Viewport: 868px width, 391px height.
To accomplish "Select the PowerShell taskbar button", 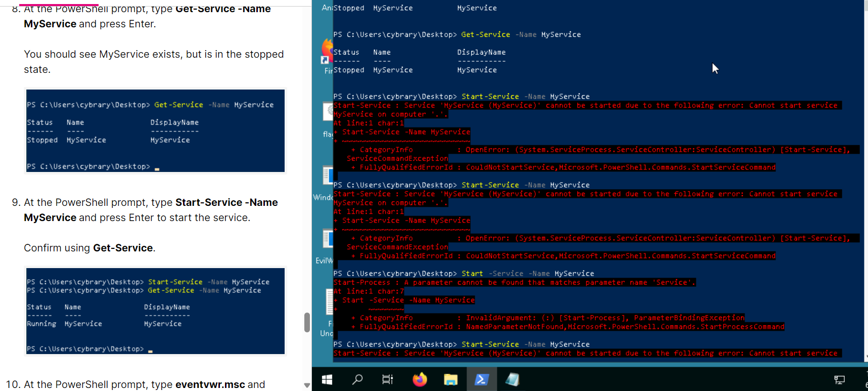I will [481, 379].
